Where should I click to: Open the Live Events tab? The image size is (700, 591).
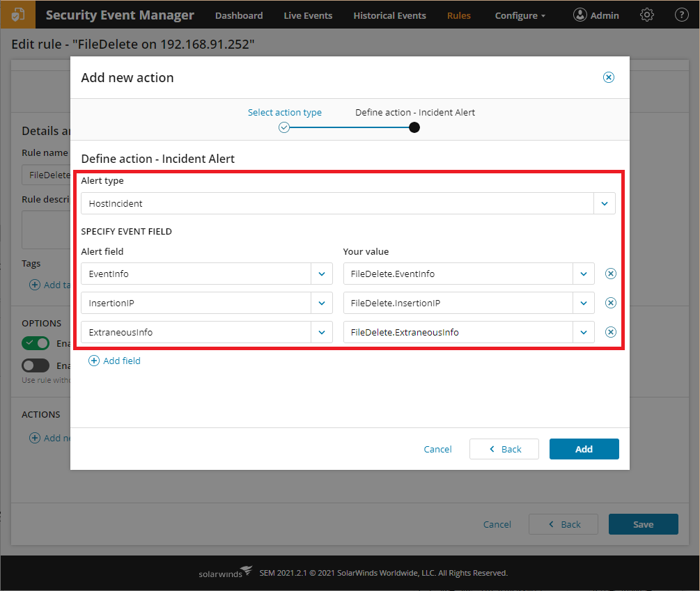click(x=308, y=15)
